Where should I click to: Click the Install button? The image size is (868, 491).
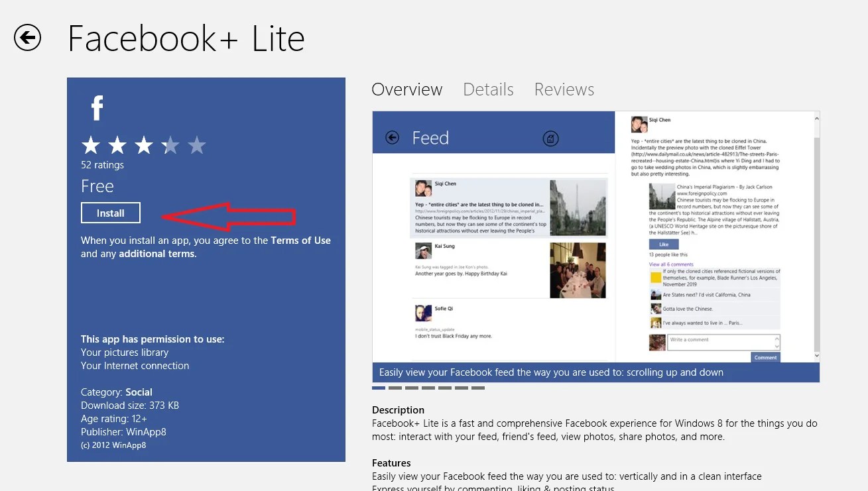110,213
